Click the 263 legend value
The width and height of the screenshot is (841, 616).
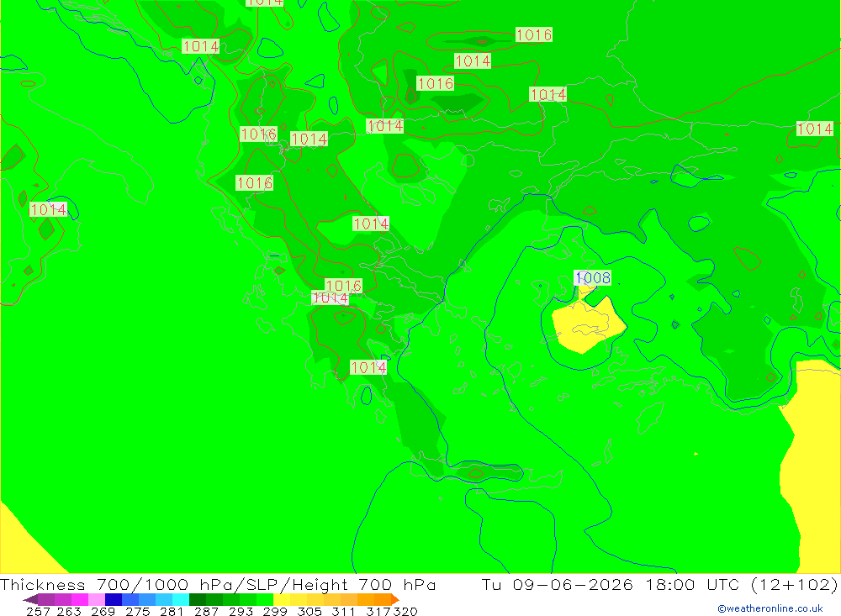(x=69, y=611)
